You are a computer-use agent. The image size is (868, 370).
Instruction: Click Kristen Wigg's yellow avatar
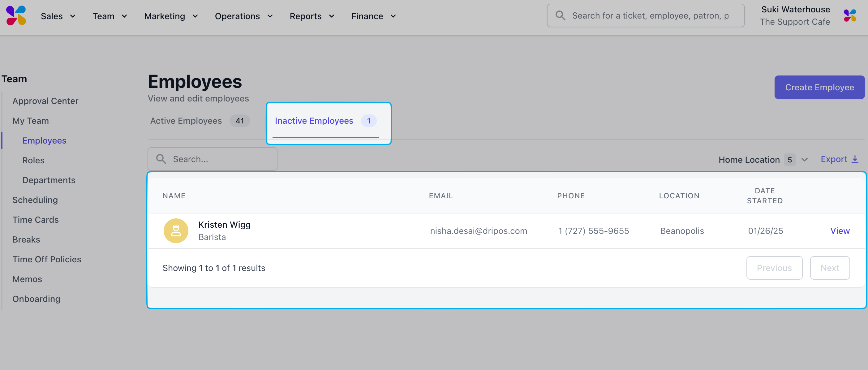coord(176,231)
